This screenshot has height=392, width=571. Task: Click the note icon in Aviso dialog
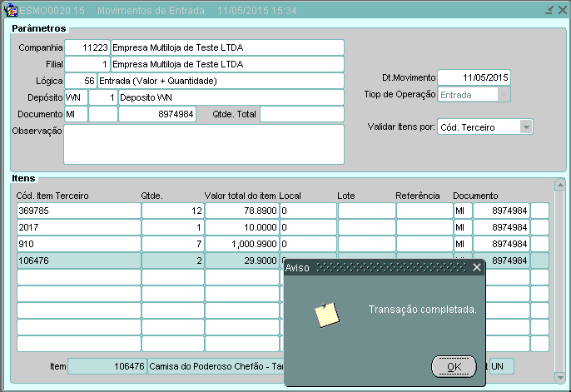tap(326, 315)
